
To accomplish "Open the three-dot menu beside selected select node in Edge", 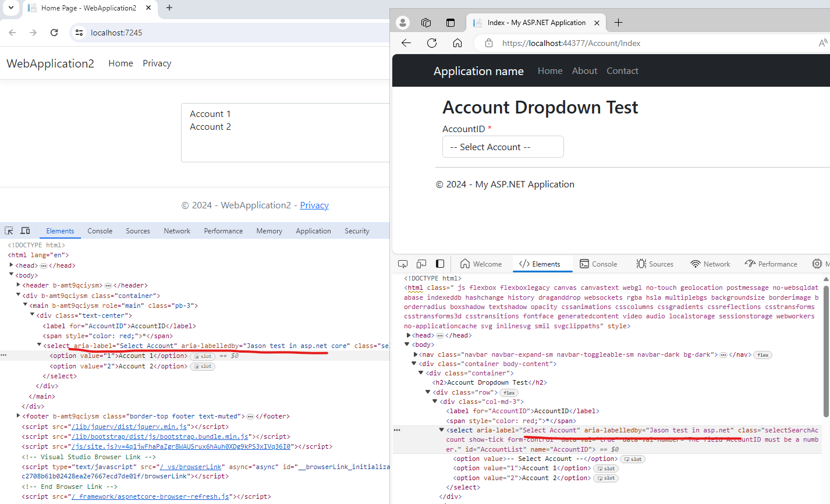I will click(397, 430).
